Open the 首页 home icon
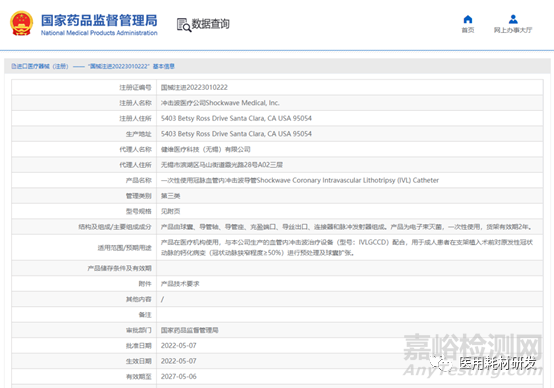The image size is (554, 388). point(468,19)
